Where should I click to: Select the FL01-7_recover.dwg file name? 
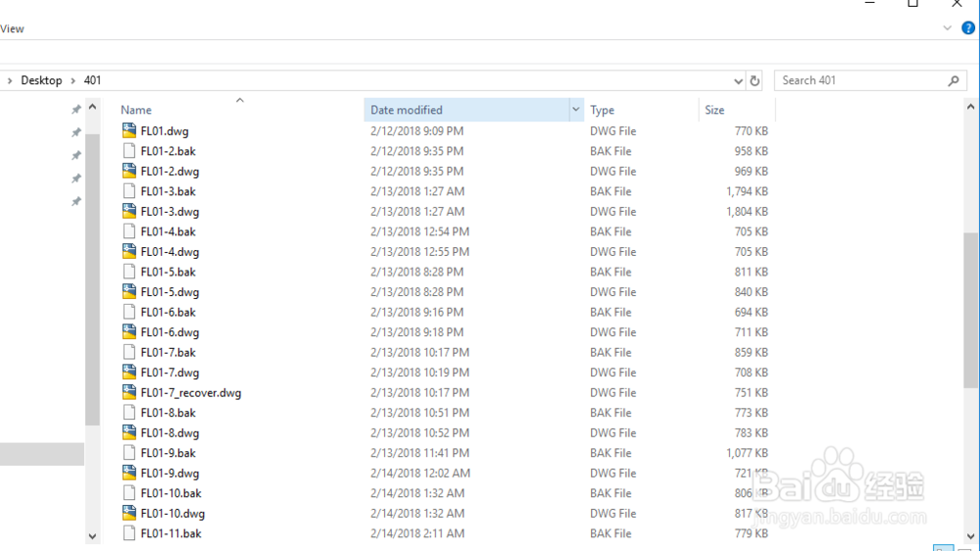click(x=191, y=393)
